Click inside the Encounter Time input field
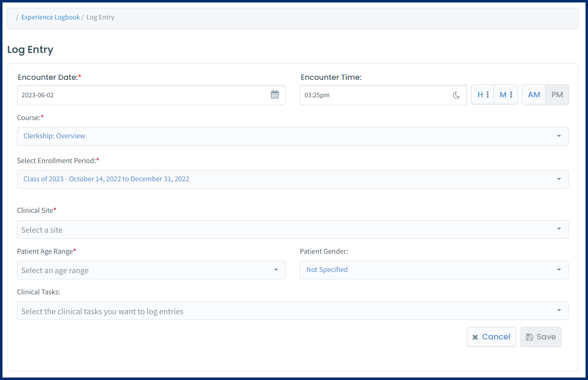588x380 pixels. click(x=373, y=95)
